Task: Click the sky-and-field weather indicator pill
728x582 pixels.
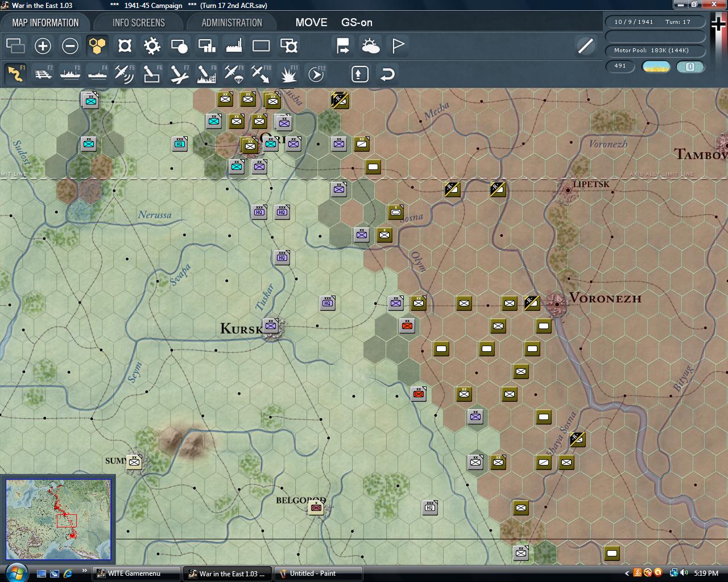Action: tap(656, 66)
